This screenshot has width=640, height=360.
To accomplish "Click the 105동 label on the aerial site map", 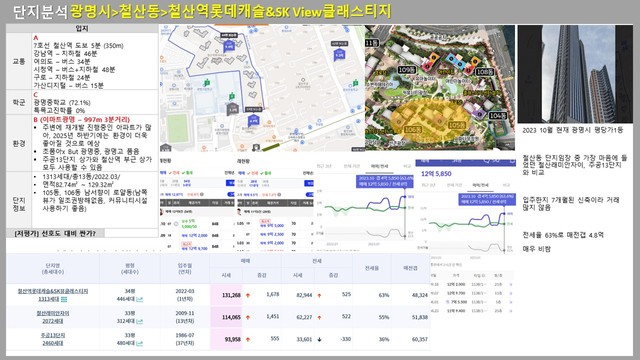I will (x=457, y=125).
